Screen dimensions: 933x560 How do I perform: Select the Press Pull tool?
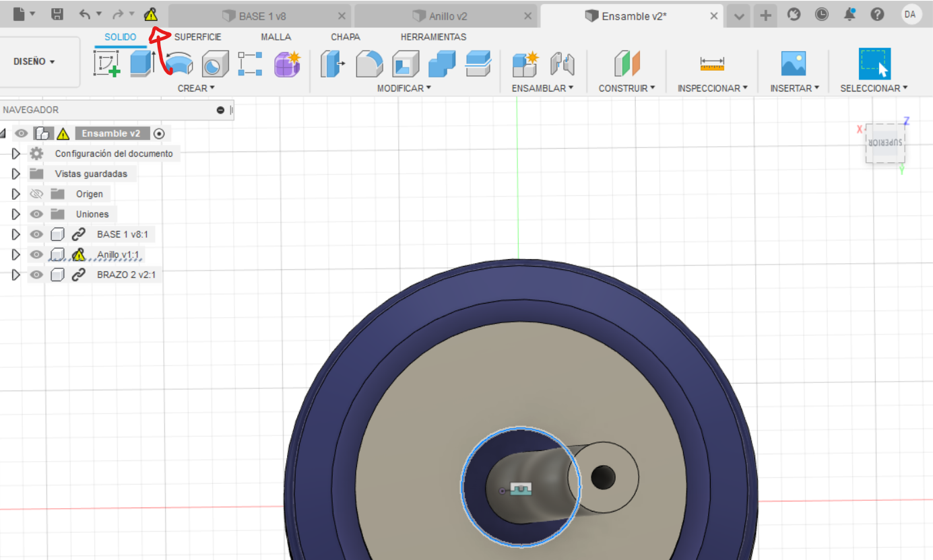(x=332, y=64)
